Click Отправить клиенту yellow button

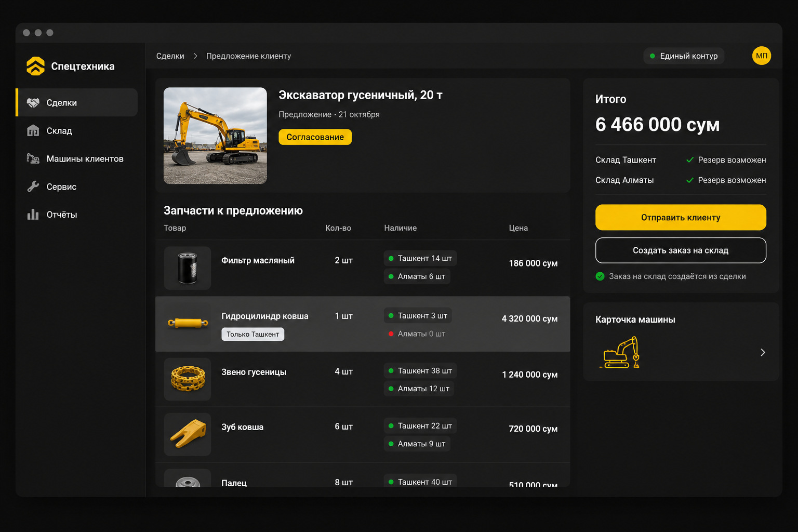click(681, 217)
